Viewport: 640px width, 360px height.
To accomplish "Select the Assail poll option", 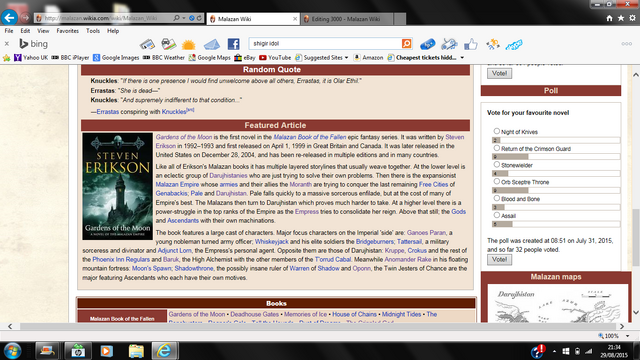I will point(496,215).
